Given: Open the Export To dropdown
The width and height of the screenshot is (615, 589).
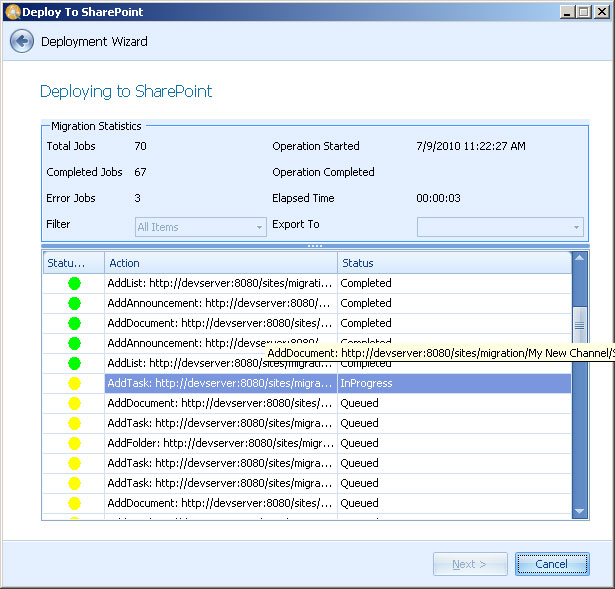Looking at the screenshot, I should point(500,227).
